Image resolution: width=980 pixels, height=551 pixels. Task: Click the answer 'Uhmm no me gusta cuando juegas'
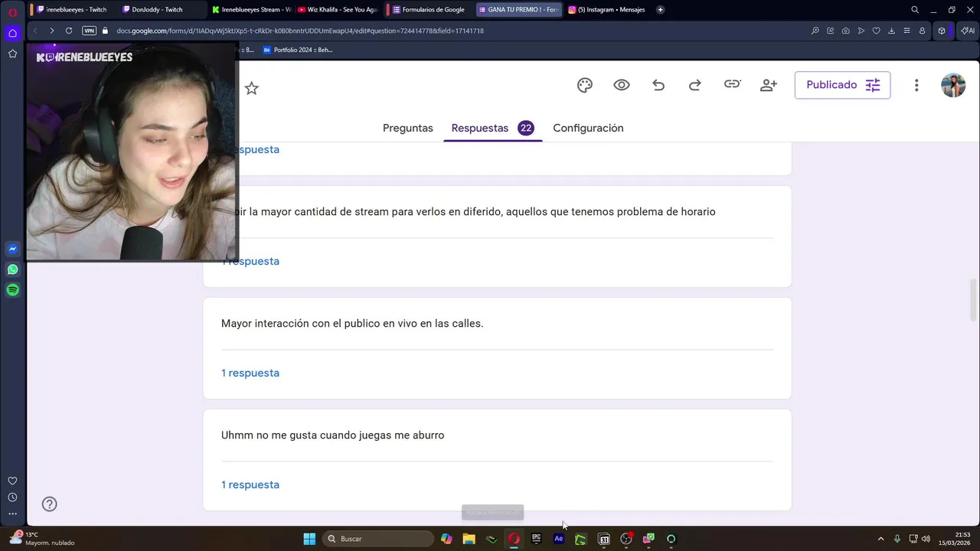[332, 435]
